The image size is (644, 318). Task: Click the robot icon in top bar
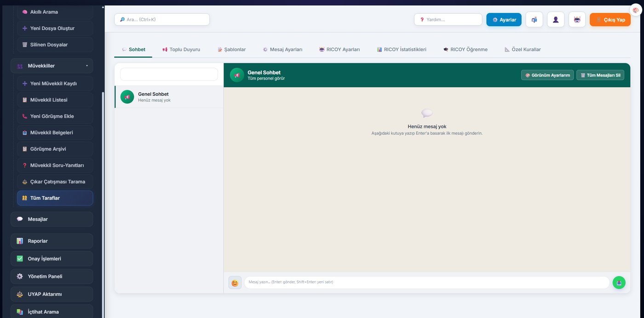577,20
